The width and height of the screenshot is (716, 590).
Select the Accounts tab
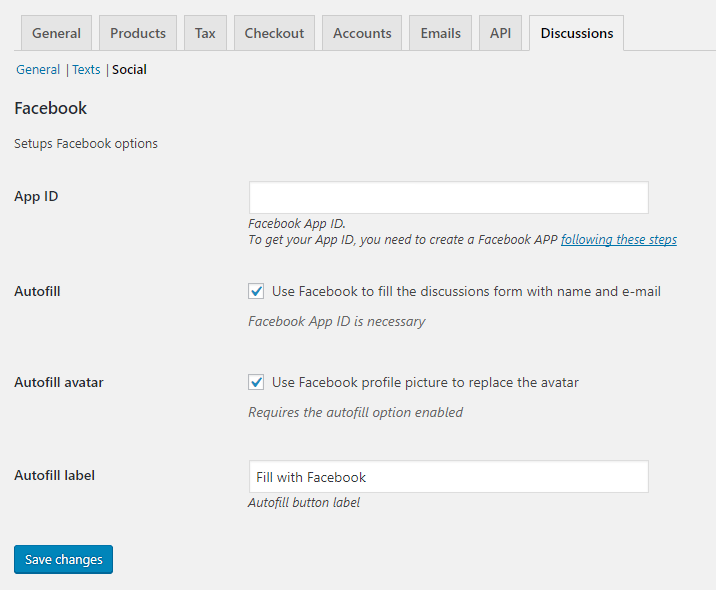click(362, 33)
